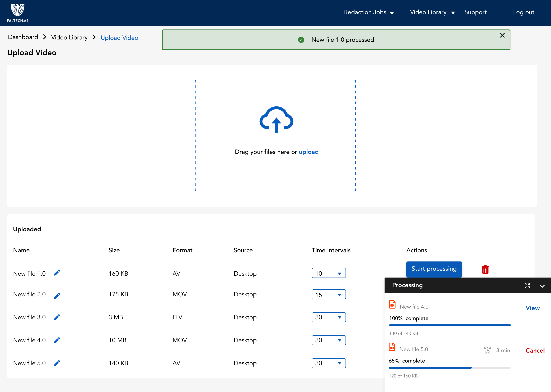Click the FLV format cell
Viewport: 551px width, 392px height.
pyautogui.click(x=177, y=317)
